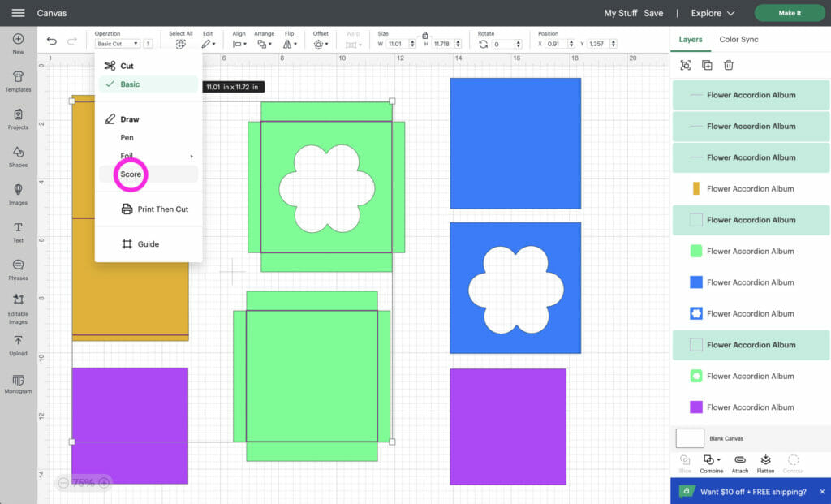
Task: Click the undo arrow icon
Action: point(52,41)
